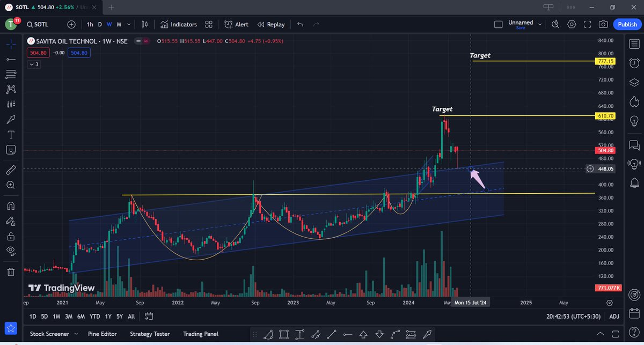Open the Stock Screener tab
This screenshot has width=644, height=345.
(x=49, y=334)
